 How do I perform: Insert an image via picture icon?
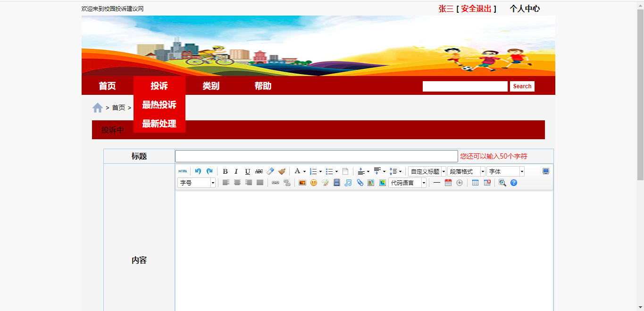[302, 183]
